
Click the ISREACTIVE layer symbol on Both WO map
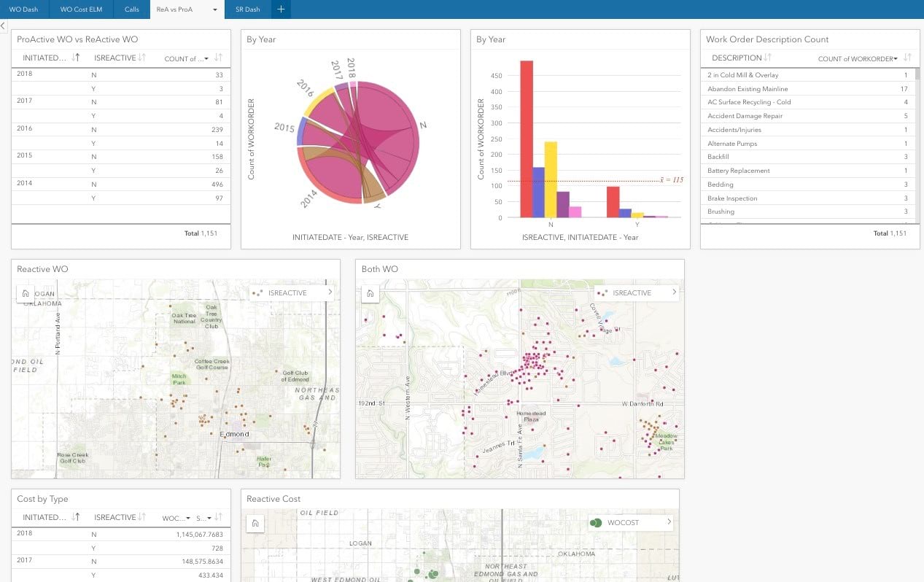coord(602,293)
